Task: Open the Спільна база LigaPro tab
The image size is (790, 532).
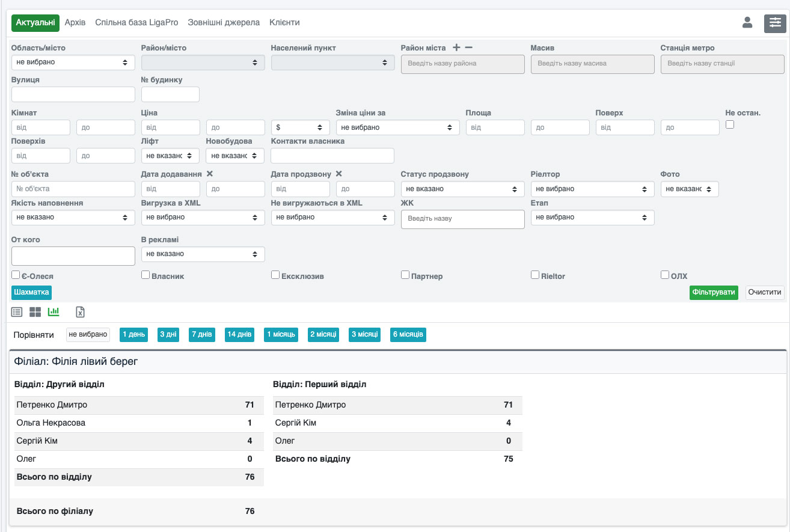Action: (136, 23)
